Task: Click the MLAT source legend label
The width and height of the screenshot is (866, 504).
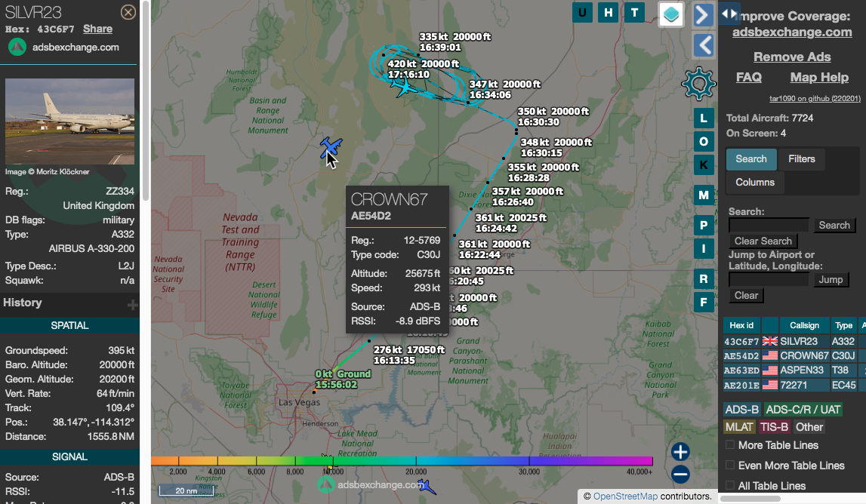Action: point(739,427)
